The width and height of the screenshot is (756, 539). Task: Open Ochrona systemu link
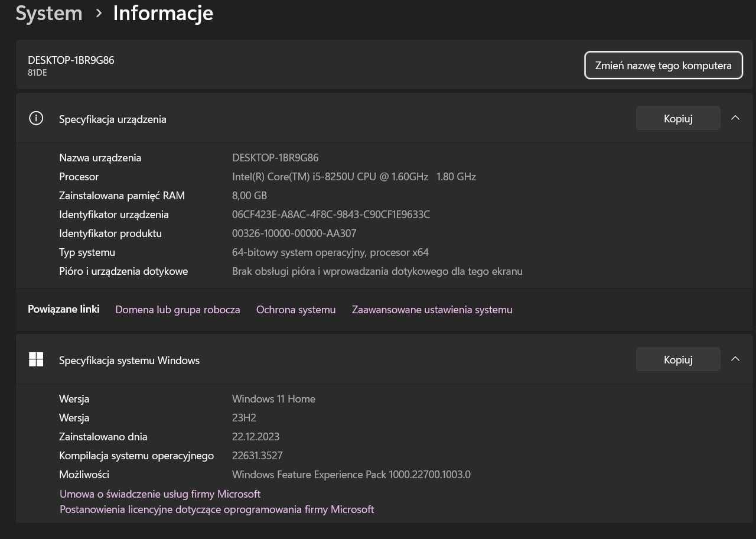296,310
